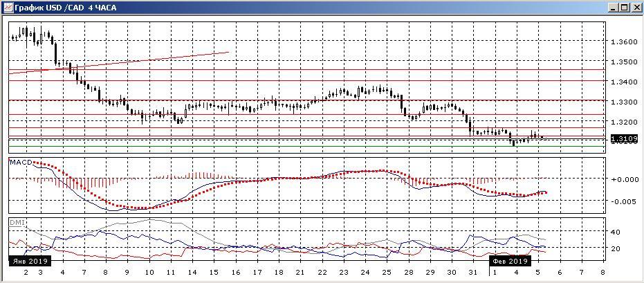Screen dimensions: 644x283
Task: Click the title 'График USD /CAD 4 ЧАСА'
Action: point(65,8)
